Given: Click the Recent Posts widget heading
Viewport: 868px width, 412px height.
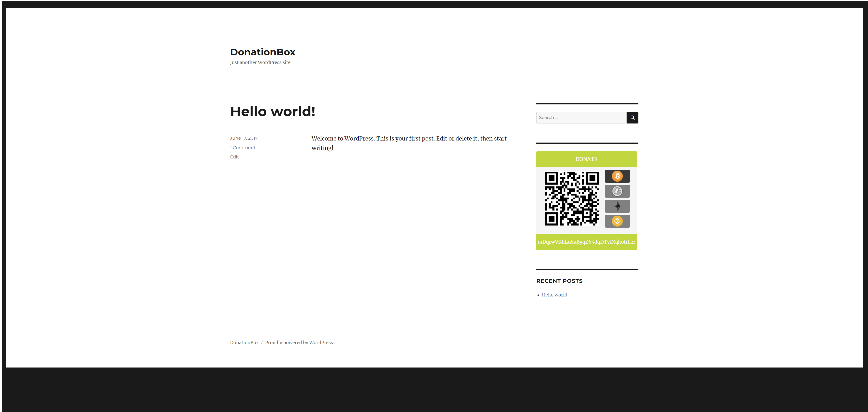Looking at the screenshot, I should pos(559,281).
